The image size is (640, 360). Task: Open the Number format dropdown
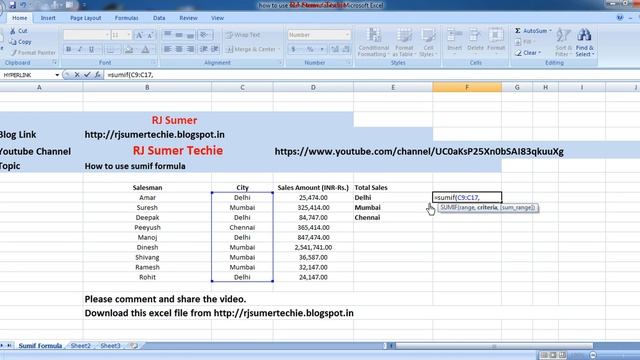pyautogui.click(x=347, y=35)
